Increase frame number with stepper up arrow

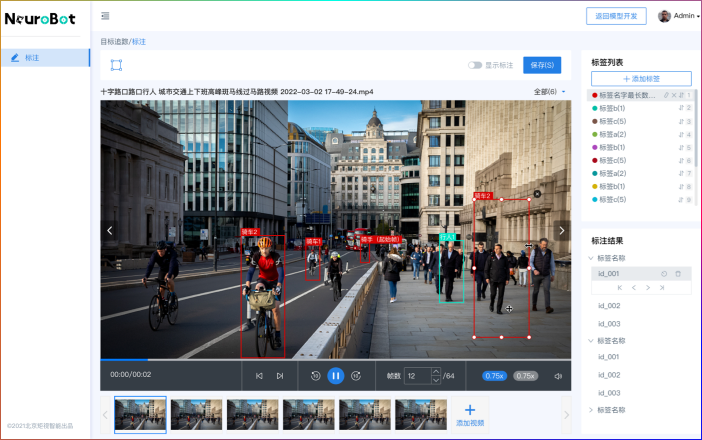[x=435, y=372]
